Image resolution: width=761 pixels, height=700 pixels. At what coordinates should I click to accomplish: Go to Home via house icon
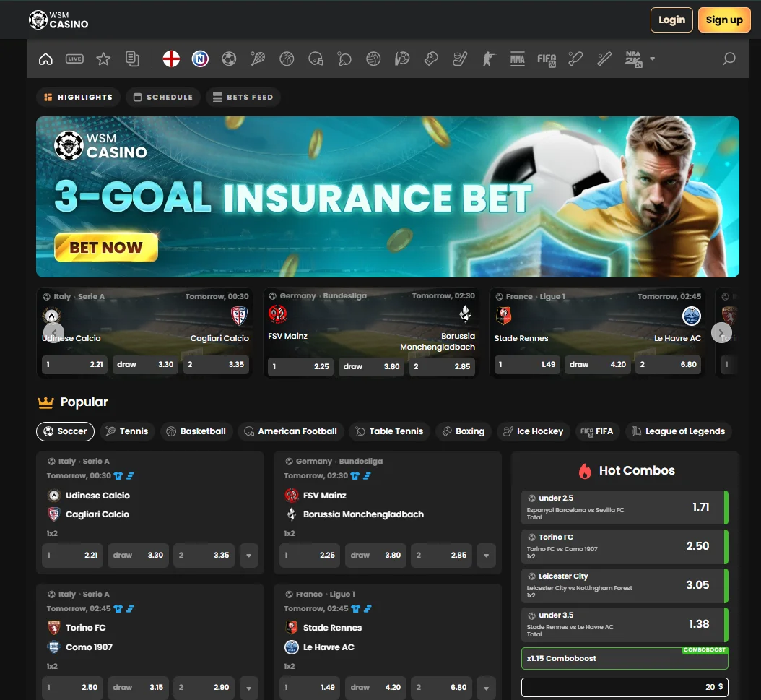[x=45, y=59]
